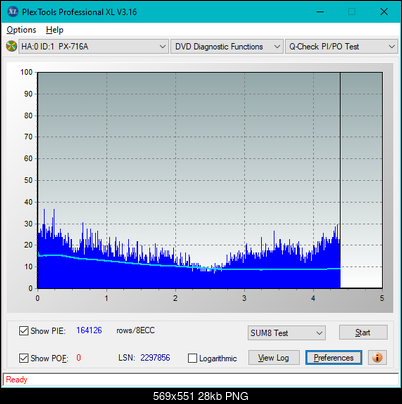
Task: Toggle the Show PIE checkbox
Action: click(24, 331)
